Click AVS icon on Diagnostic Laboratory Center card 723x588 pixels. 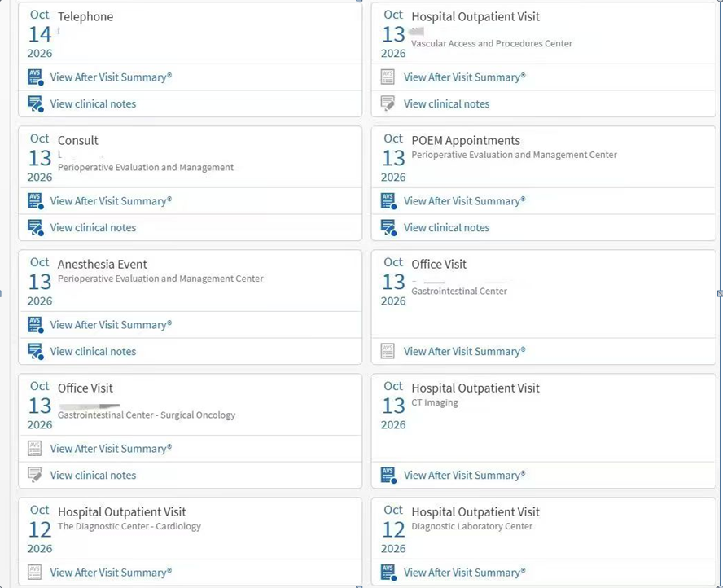(x=388, y=573)
